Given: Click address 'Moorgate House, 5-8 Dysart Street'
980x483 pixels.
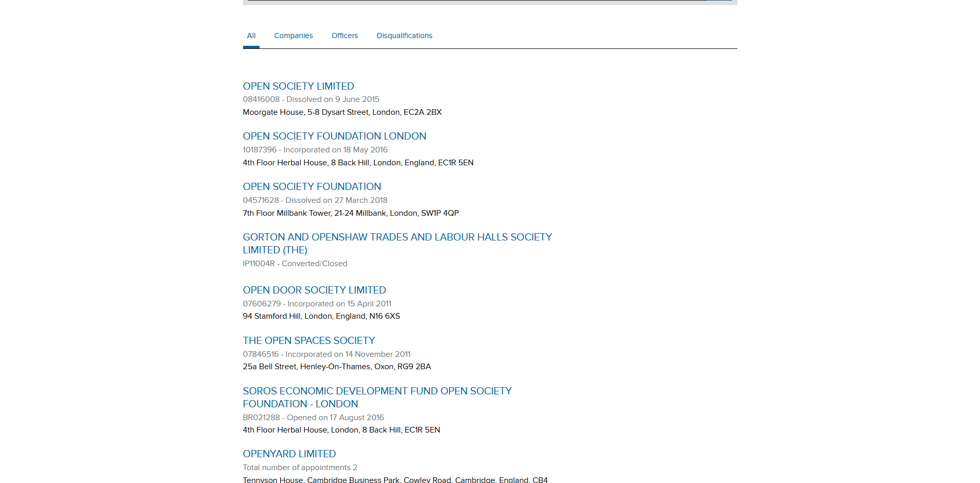Looking at the screenshot, I should [306, 112].
